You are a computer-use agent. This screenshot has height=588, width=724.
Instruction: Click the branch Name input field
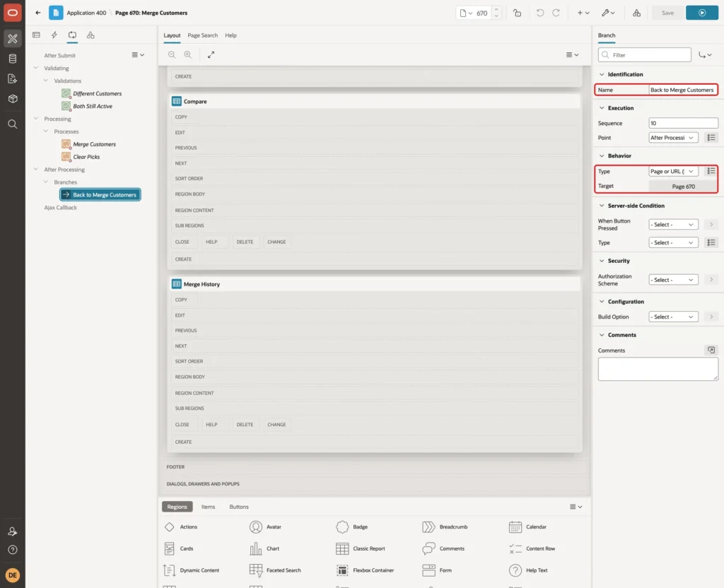point(682,90)
